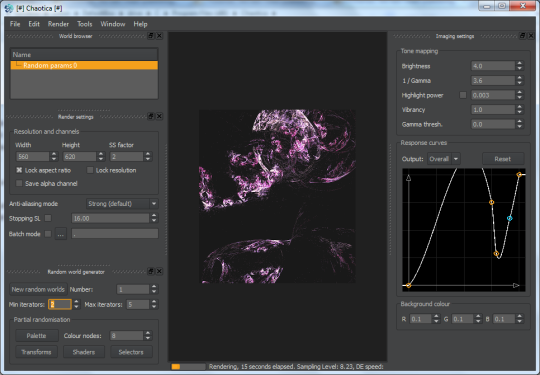The image size is (540, 375).
Task: Select the cyan response curve control point
Action: 510,218
